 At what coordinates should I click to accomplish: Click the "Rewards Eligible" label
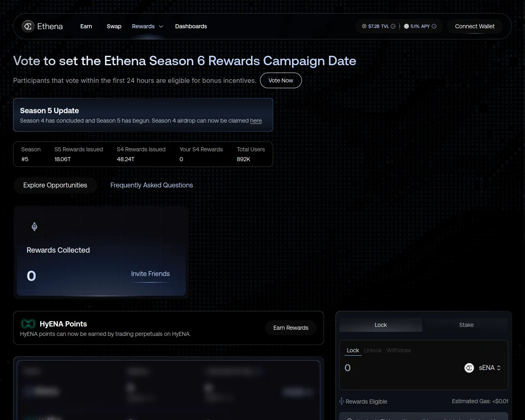click(366, 402)
